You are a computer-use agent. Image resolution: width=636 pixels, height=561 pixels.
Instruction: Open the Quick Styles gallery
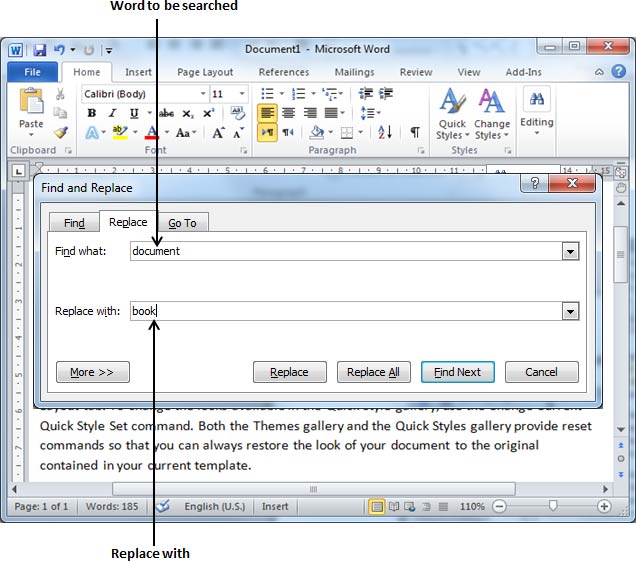(452, 113)
